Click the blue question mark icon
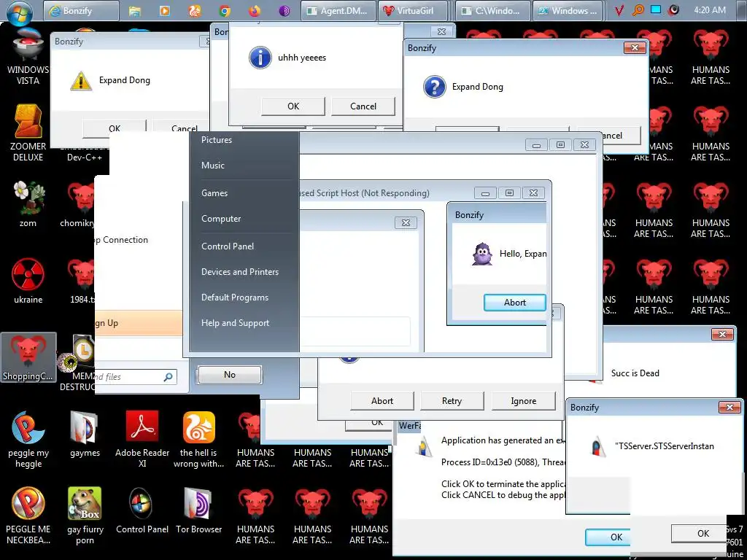Viewport: 747px width, 560px height. pos(435,87)
